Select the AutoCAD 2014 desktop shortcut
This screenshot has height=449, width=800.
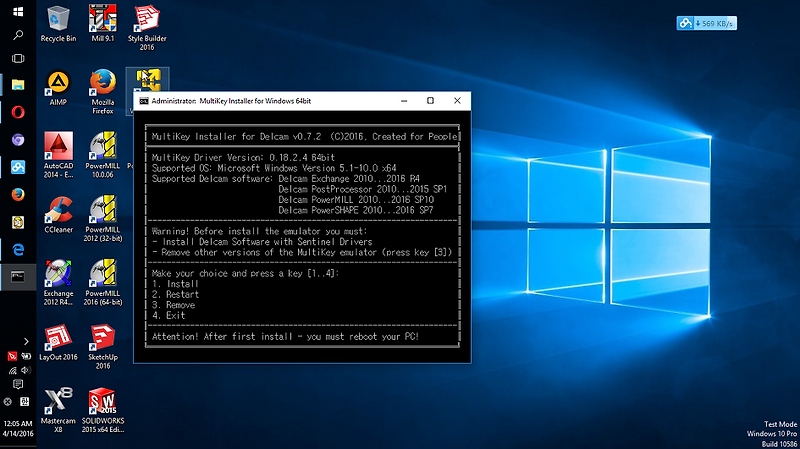point(58,155)
